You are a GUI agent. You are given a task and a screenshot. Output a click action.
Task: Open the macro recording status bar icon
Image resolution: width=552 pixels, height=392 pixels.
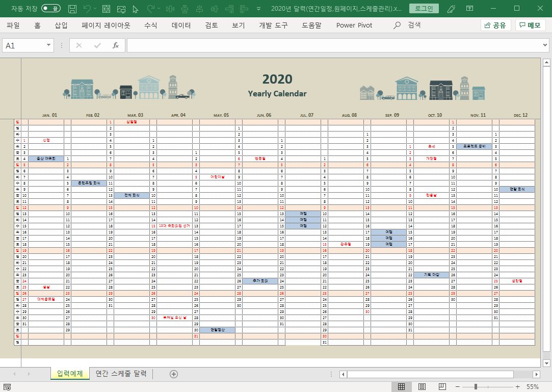click(x=7, y=387)
